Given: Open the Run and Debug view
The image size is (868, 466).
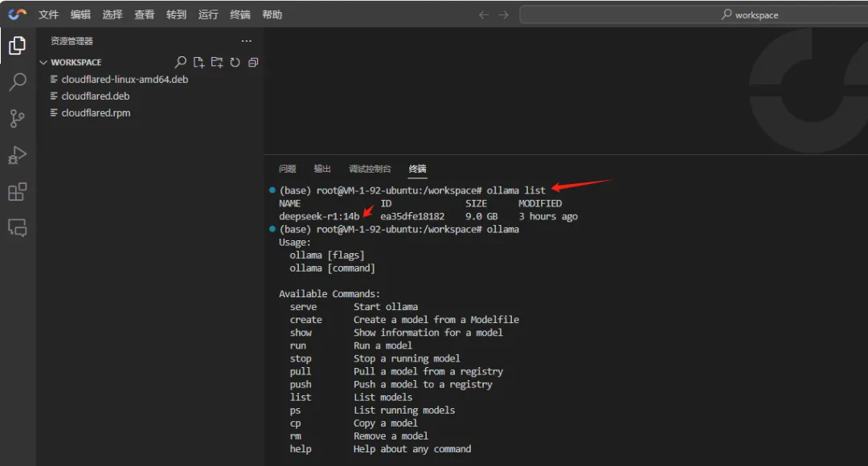Looking at the screenshot, I should point(17,155).
